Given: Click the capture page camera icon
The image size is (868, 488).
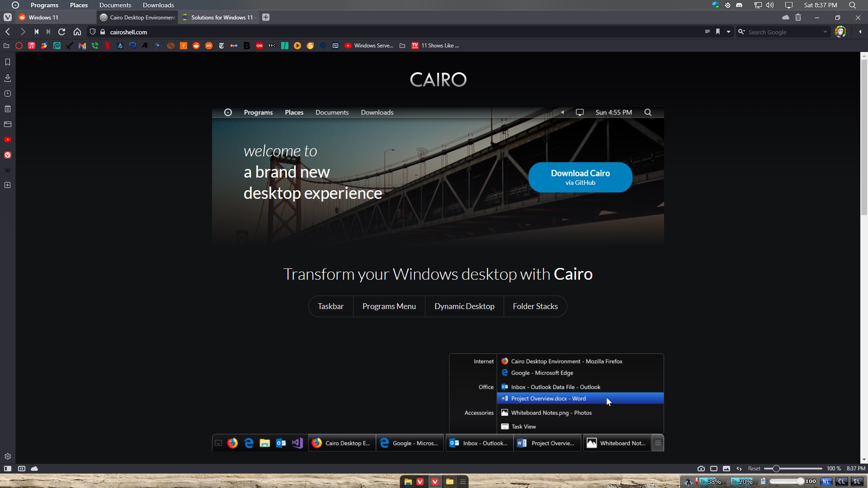Looking at the screenshot, I should click(701, 469).
